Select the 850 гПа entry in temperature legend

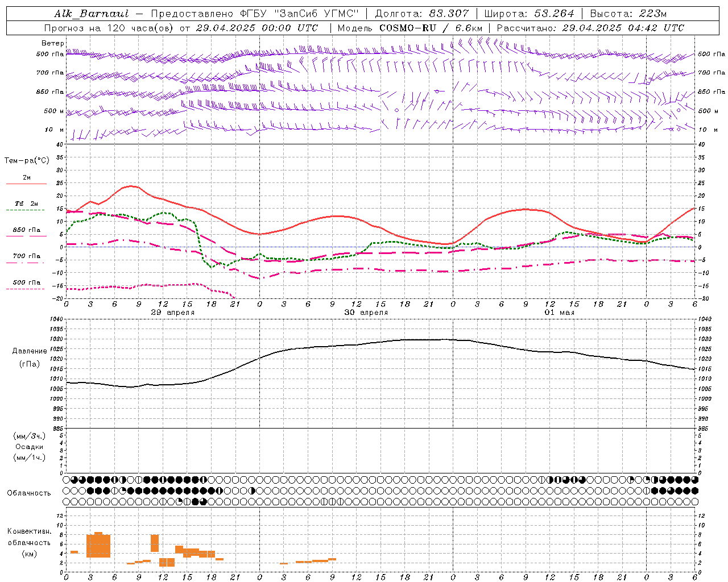(x=27, y=230)
